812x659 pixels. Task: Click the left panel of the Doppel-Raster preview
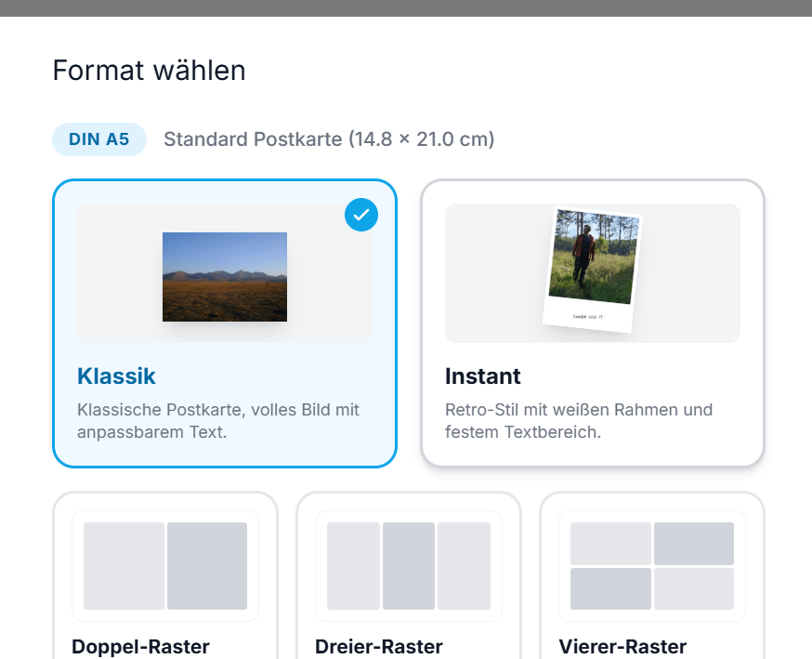point(122,567)
